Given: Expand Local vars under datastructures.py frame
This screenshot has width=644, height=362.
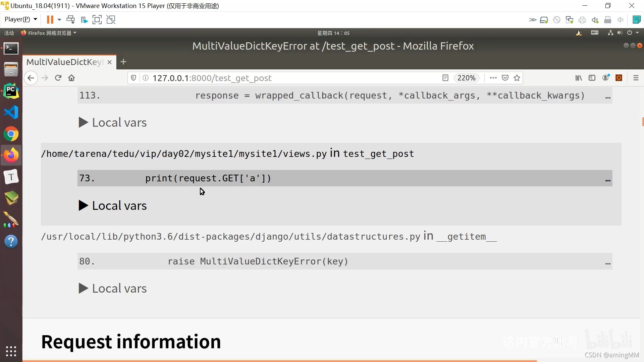Looking at the screenshot, I should point(113,289).
